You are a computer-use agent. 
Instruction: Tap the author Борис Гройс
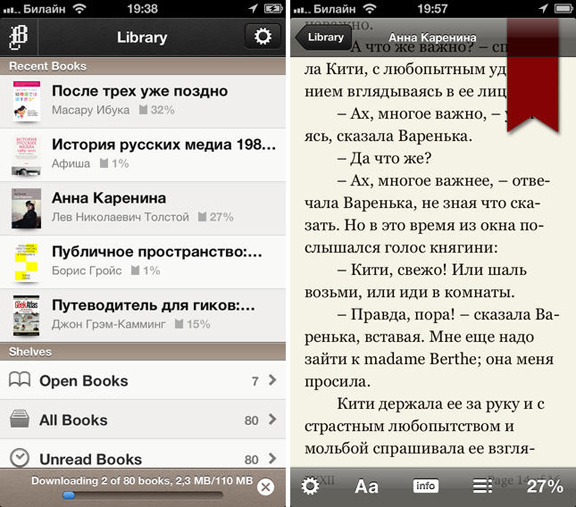tap(87, 271)
